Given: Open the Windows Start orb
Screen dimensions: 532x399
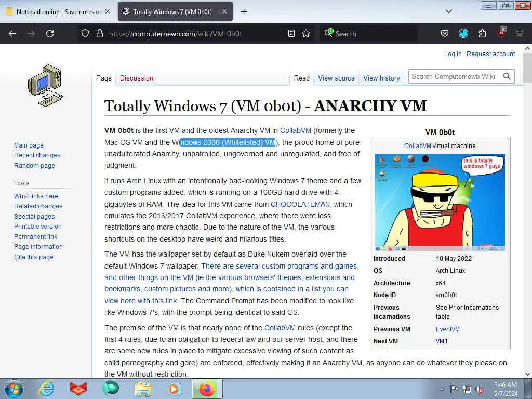Looking at the screenshot, I should pyautogui.click(x=14, y=389).
